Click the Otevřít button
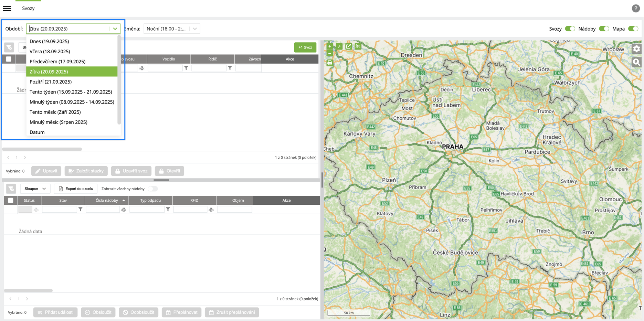 coord(169,171)
